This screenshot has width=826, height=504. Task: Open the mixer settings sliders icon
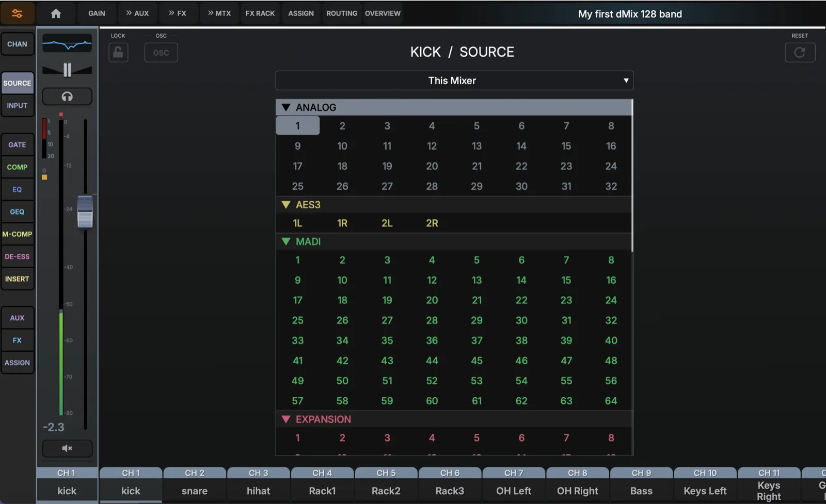17,13
